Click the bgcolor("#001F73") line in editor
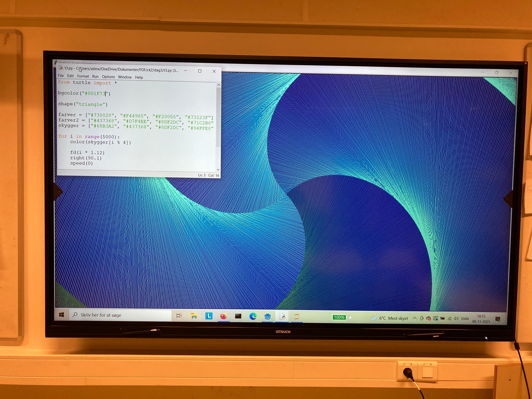Viewport: 532px width, 399px height. click(84, 93)
